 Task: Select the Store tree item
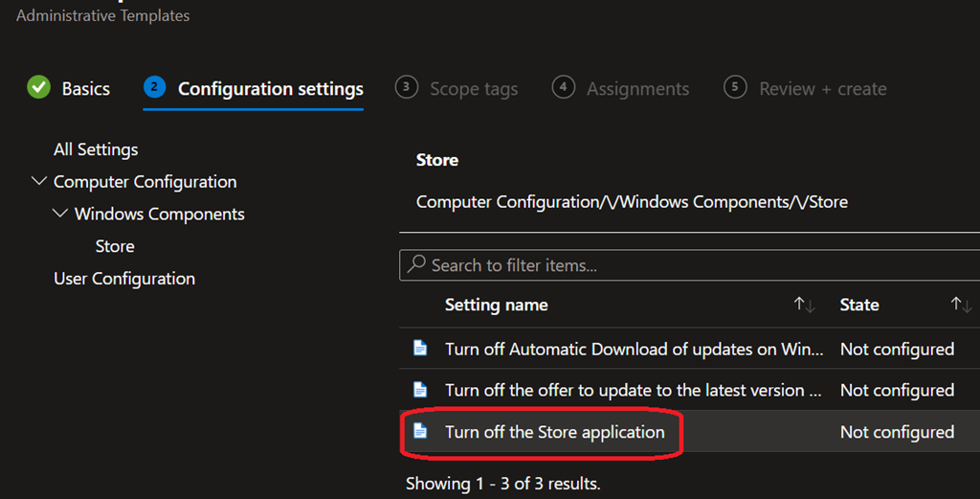coord(115,246)
